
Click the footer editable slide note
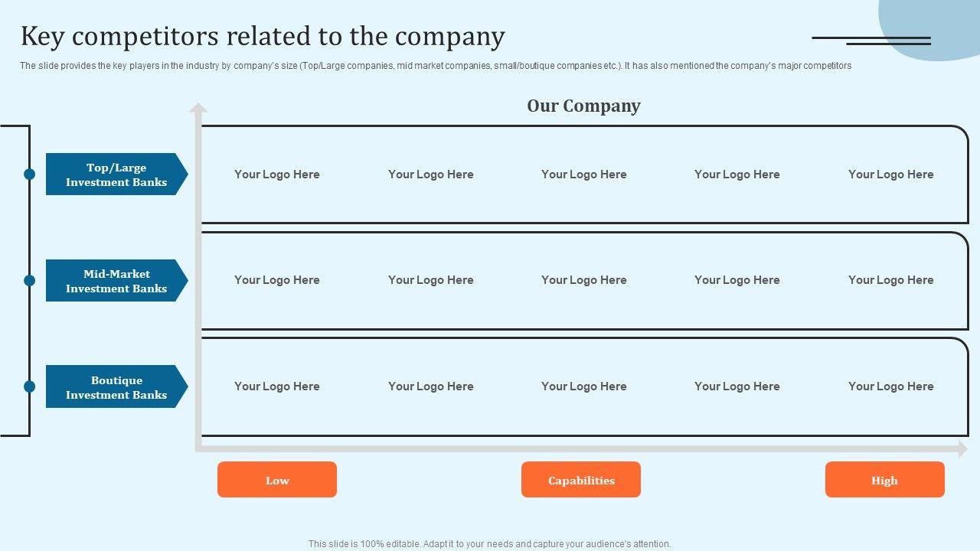(x=489, y=544)
